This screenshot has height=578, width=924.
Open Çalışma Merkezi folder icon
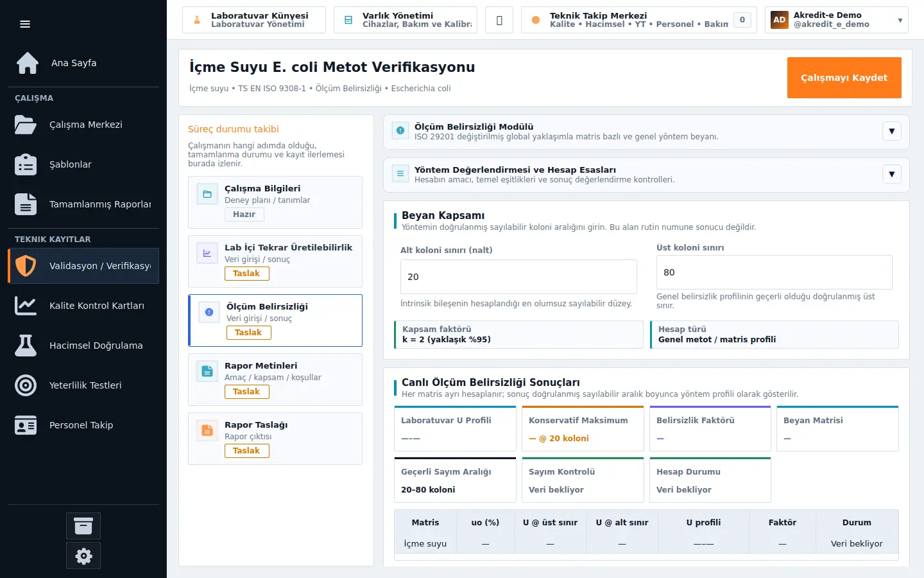[26, 125]
